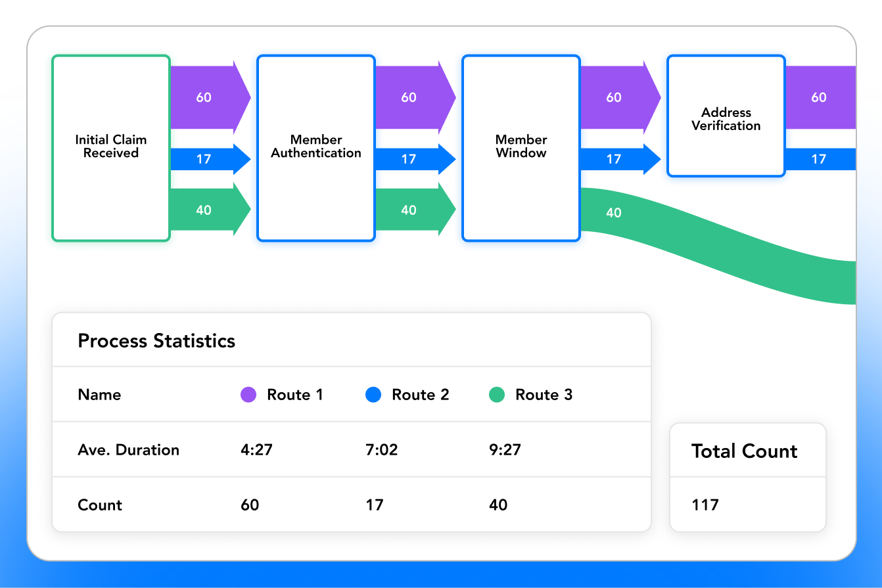This screenshot has height=588, width=882.
Task: Click the Total Count card
Action: (747, 477)
